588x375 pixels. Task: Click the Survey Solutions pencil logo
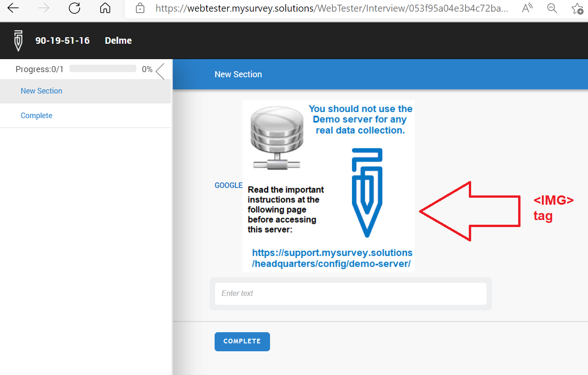coord(18,40)
